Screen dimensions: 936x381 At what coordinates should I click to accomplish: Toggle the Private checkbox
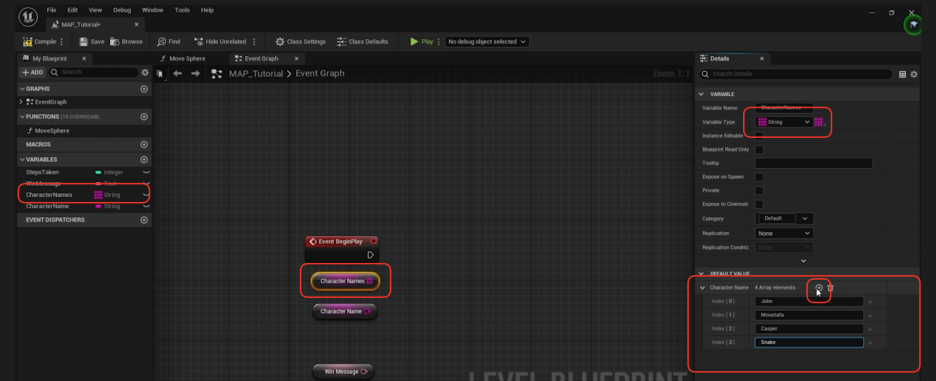(x=759, y=190)
